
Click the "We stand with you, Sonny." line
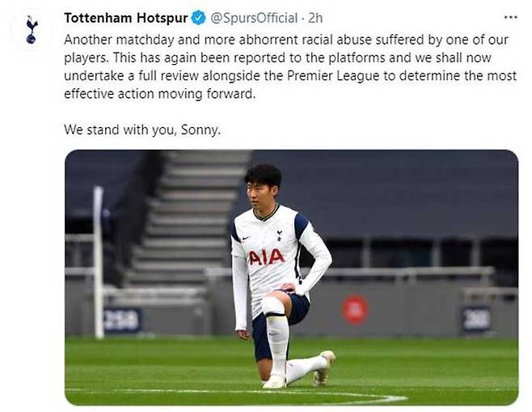click(x=142, y=130)
